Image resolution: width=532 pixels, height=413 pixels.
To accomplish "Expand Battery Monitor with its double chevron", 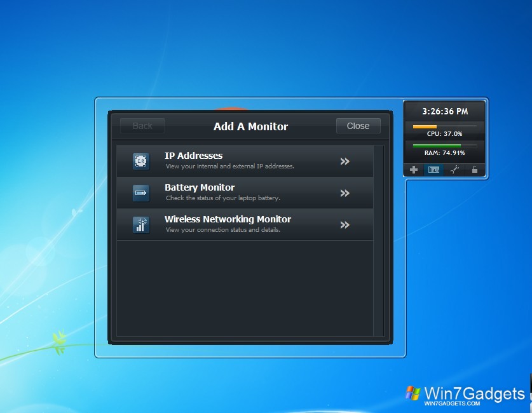I will [344, 193].
